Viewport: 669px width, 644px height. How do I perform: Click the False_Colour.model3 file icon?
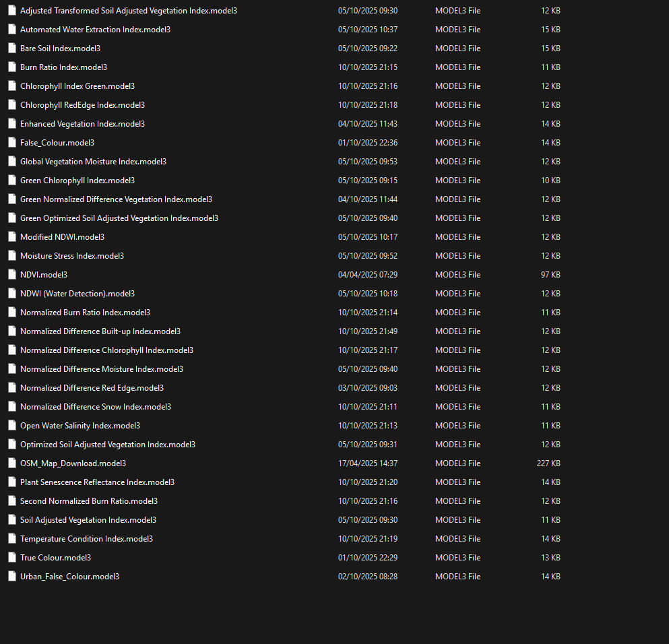[11, 142]
